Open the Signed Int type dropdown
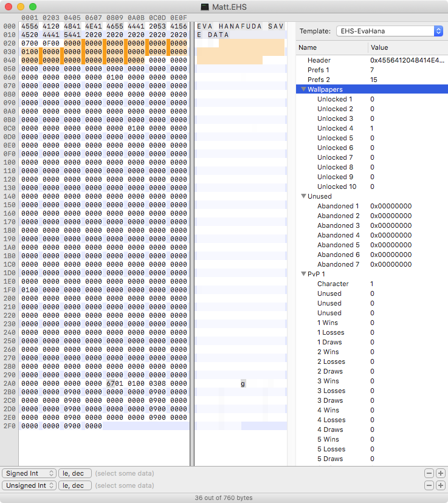Viewport: 448px width, 503px height. pyautogui.click(x=29, y=473)
